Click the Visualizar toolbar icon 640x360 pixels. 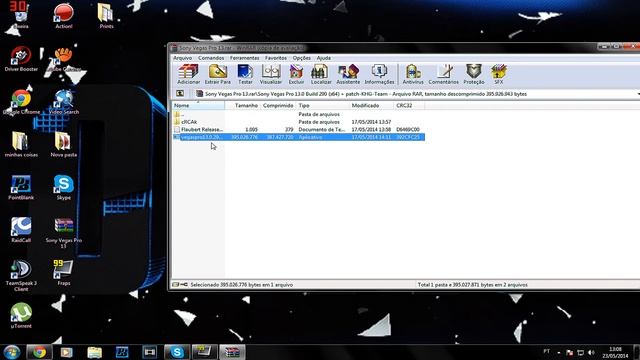[x=271, y=74]
